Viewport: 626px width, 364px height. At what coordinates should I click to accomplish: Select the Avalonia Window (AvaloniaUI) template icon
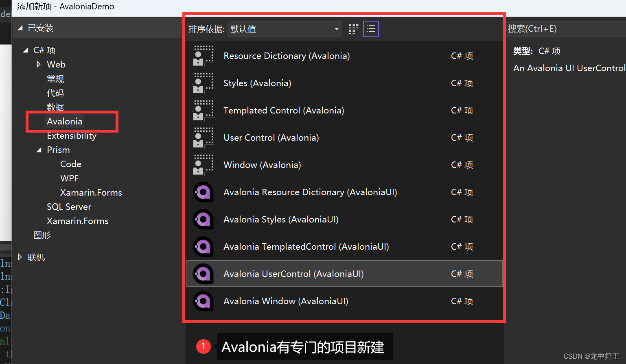pyautogui.click(x=203, y=301)
